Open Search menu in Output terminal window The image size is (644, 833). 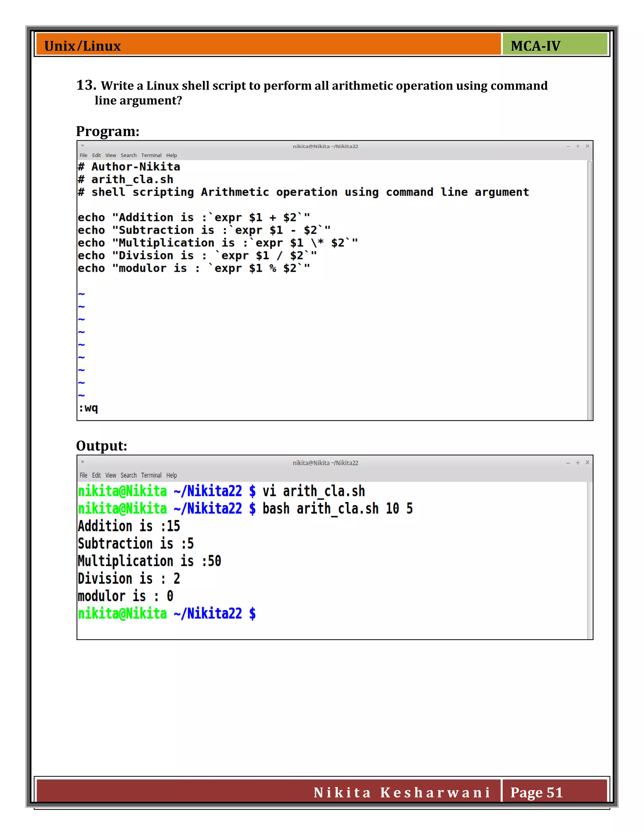[x=129, y=475]
